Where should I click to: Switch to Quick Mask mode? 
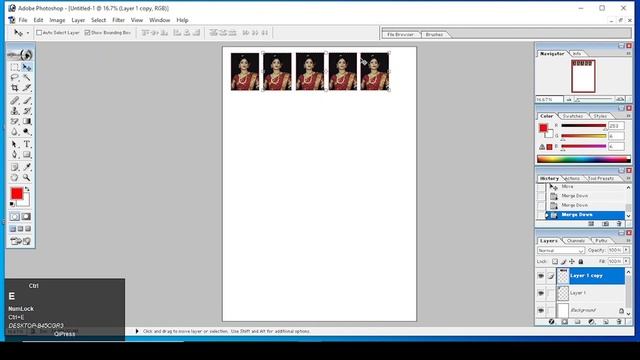click(x=26, y=217)
